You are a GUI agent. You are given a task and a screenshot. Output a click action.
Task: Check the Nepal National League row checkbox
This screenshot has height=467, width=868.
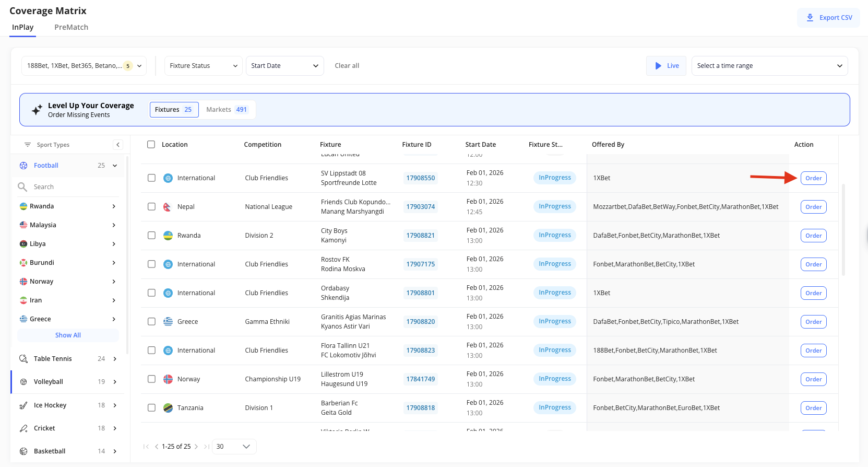click(151, 207)
